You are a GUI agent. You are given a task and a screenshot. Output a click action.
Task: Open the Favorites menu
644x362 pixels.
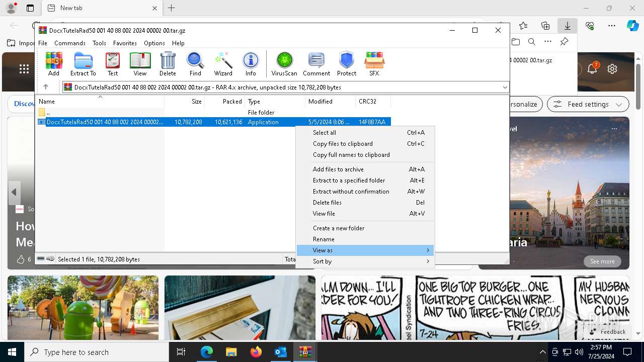tap(125, 43)
